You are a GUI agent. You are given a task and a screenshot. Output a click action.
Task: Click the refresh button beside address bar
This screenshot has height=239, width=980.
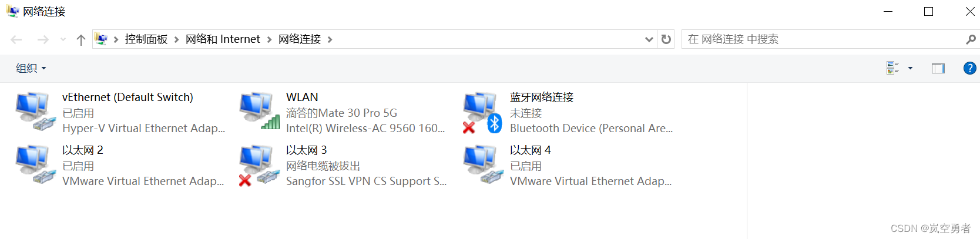[x=666, y=39]
